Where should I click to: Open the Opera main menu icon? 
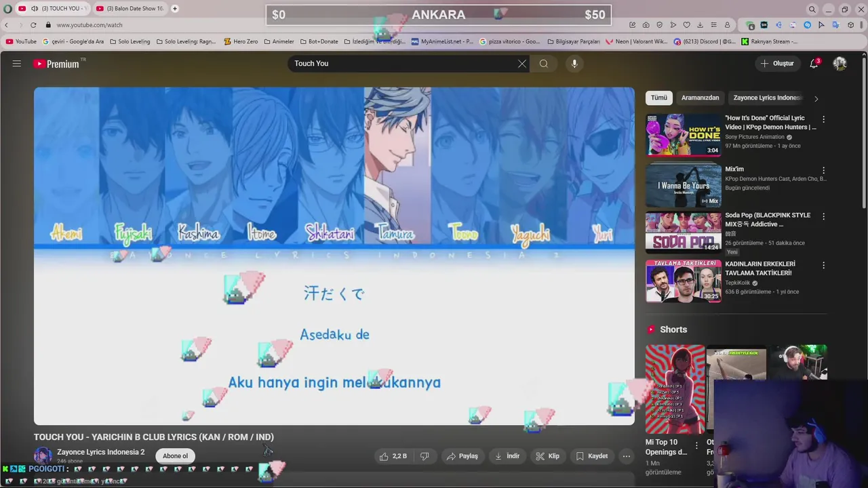tap(7, 9)
